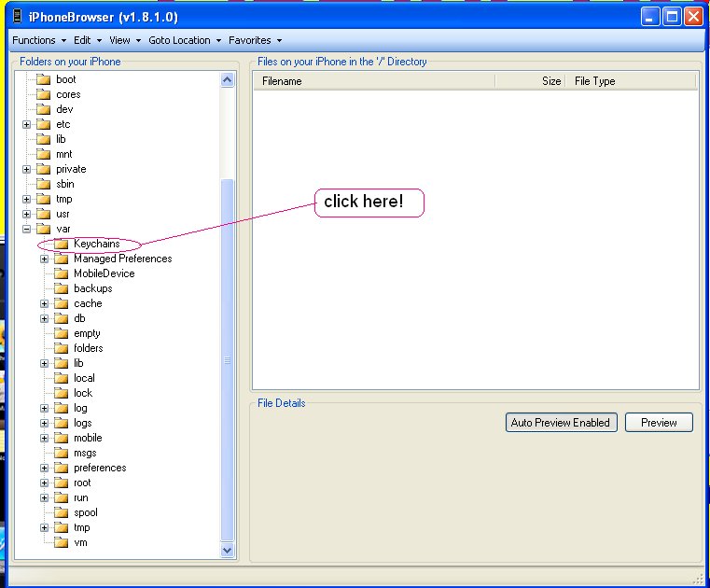This screenshot has height=588, width=710.
Task: Expand the preferences folder node
Action: pyautogui.click(x=45, y=469)
